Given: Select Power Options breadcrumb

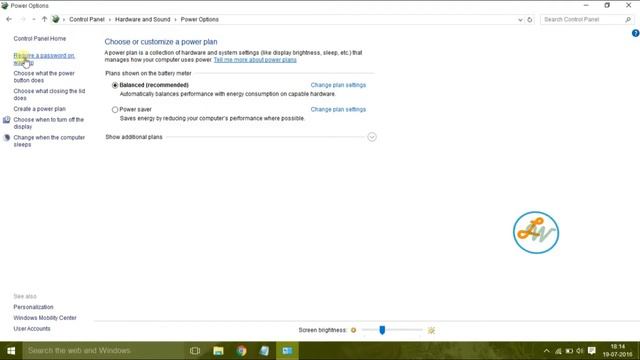Looking at the screenshot, I should (x=200, y=20).
